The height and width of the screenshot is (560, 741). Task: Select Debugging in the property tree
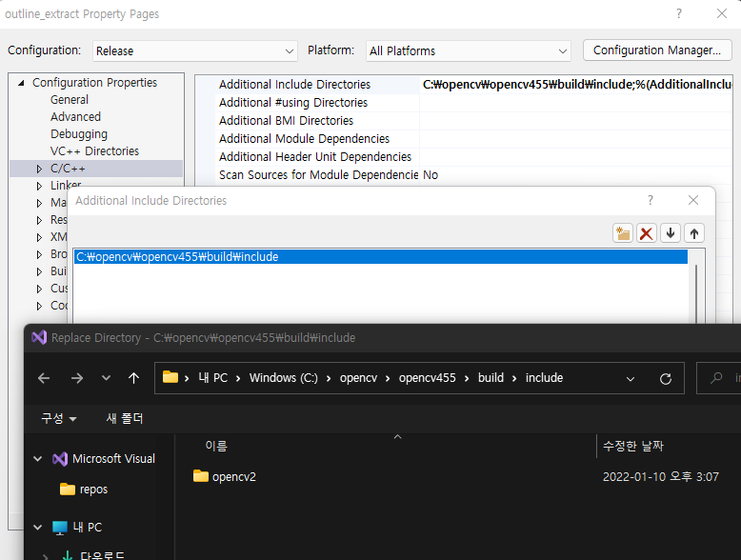79,134
